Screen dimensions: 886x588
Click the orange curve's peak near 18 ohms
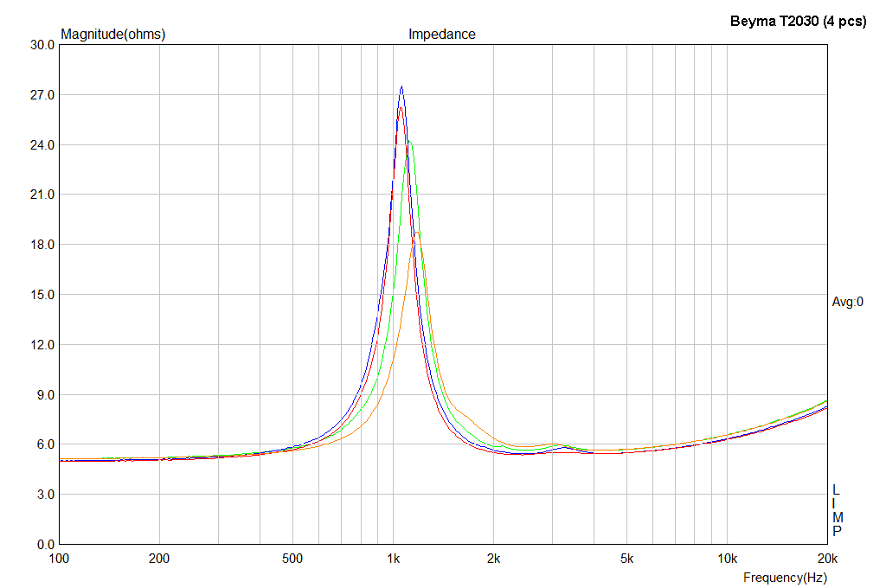417,232
